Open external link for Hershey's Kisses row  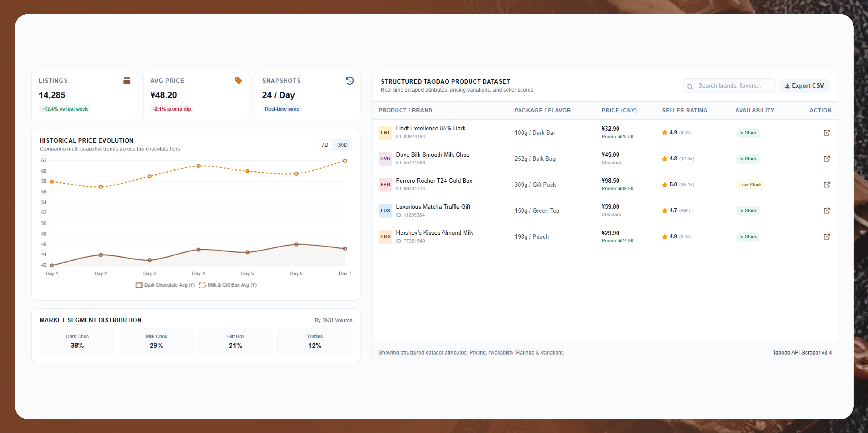click(826, 236)
